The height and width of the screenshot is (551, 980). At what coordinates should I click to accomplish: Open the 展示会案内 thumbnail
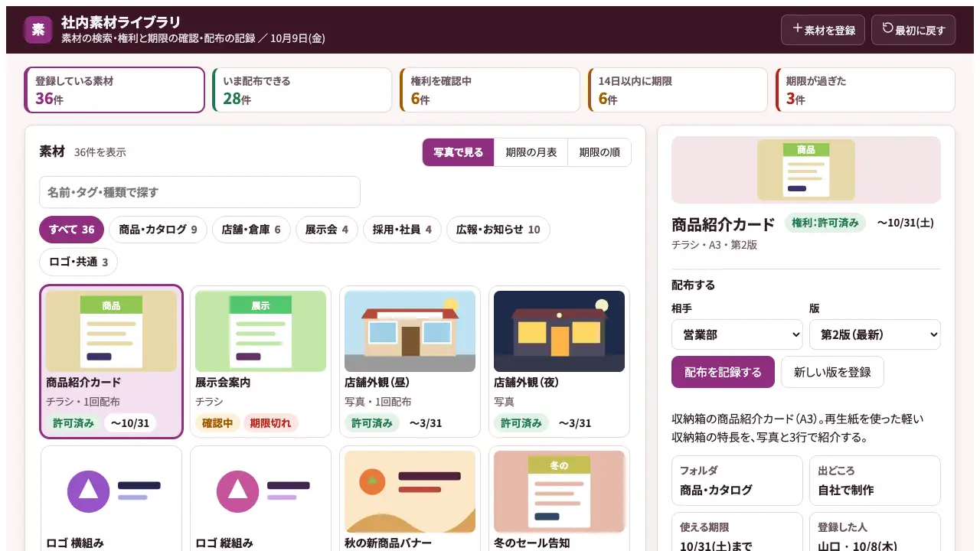point(260,331)
